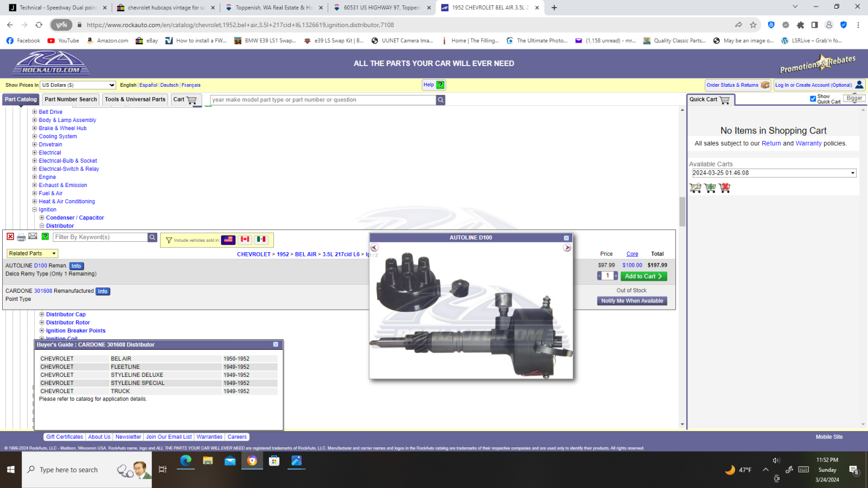Collapse the Distributor subcategory
The image size is (868, 488).
(42, 226)
